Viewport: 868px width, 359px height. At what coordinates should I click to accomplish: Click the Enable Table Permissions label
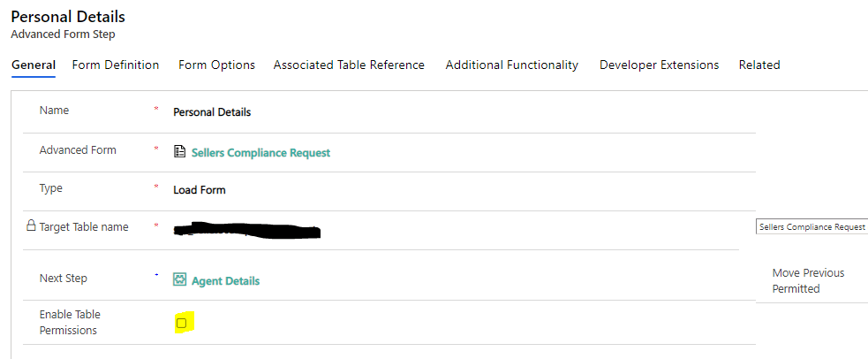point(70,322)
